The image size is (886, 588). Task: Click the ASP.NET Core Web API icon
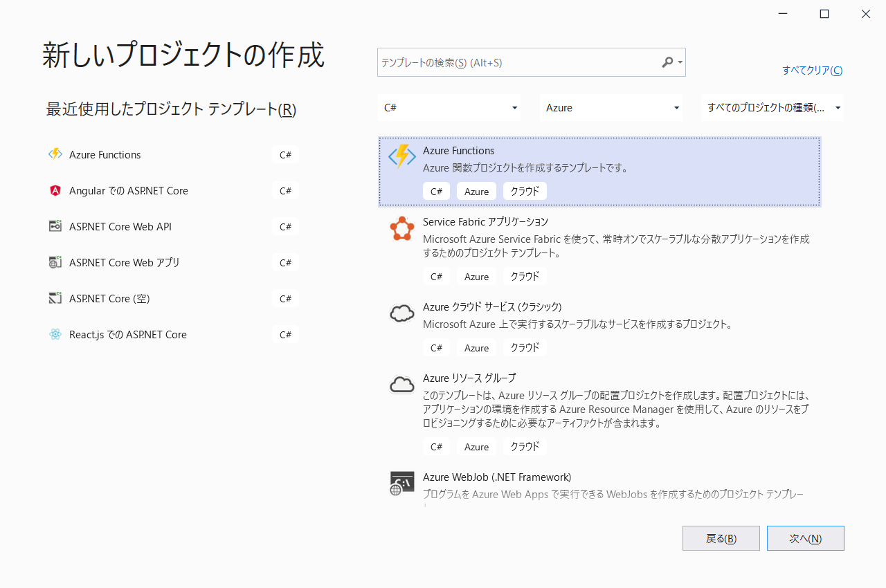coord(55,226)
